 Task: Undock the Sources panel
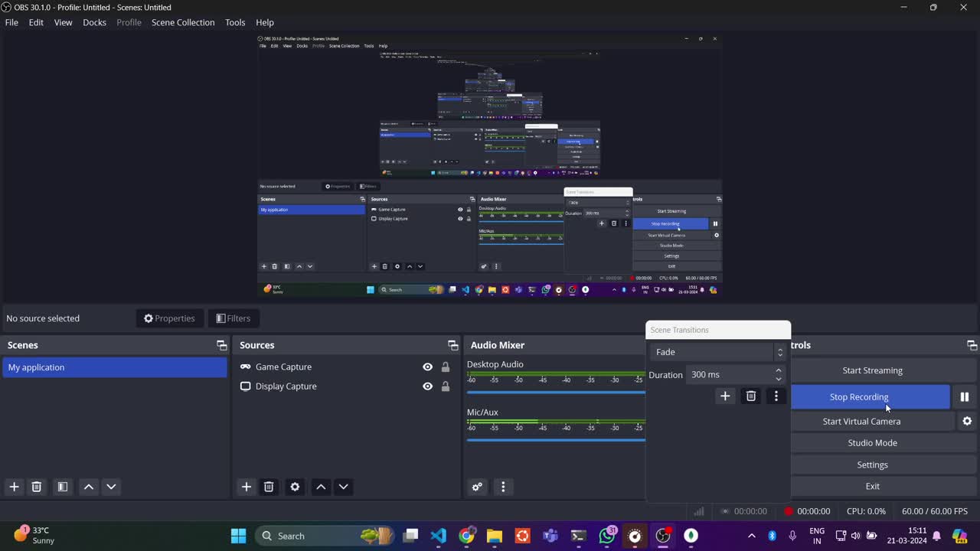coord(452,345)
